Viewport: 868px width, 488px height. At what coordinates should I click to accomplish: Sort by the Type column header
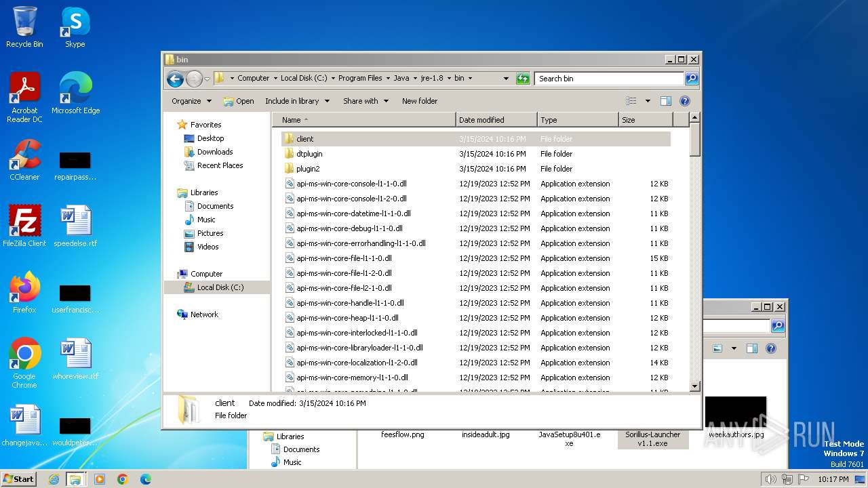578,120
